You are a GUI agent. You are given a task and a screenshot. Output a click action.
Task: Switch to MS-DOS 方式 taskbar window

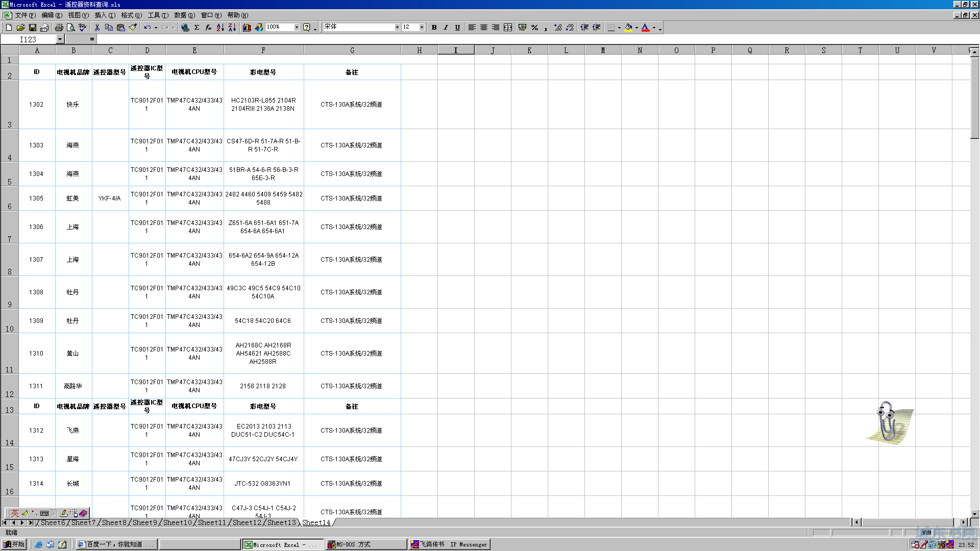[x=366, y=544]
